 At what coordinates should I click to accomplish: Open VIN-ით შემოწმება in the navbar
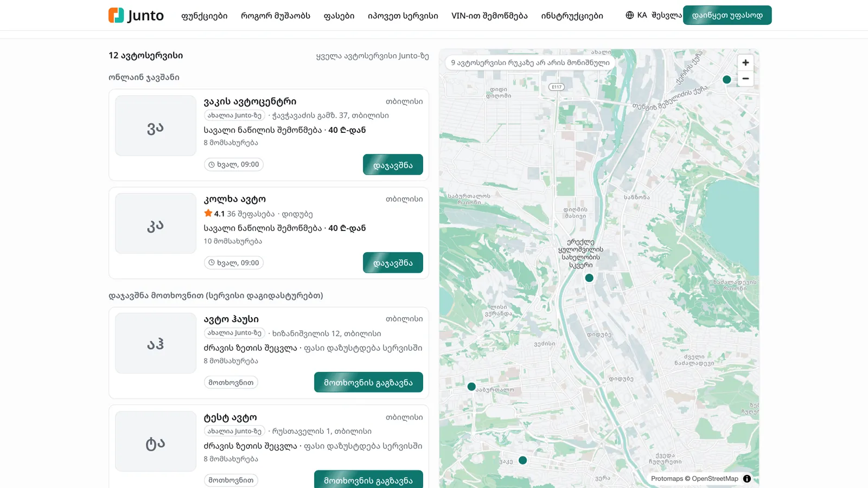(489, 16)
